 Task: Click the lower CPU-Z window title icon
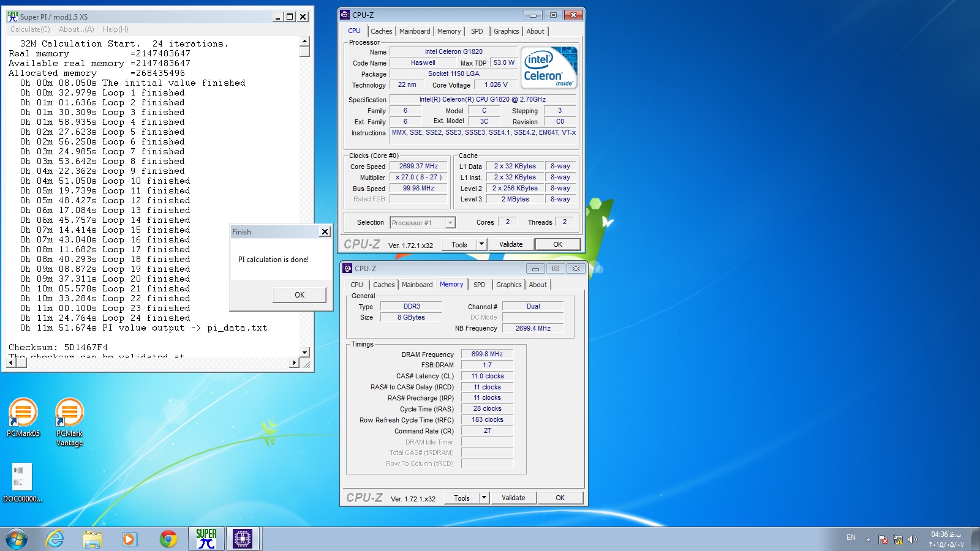pos(348,268)
